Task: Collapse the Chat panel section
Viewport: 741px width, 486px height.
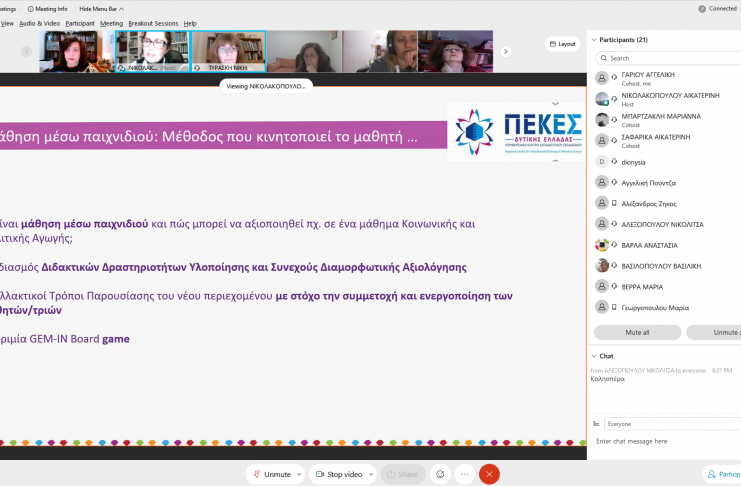Action: pos(594,356)
